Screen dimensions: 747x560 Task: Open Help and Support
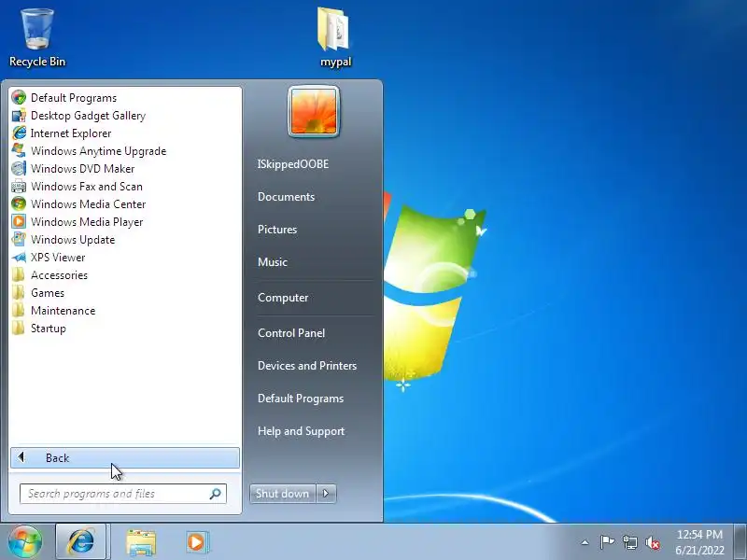[301, 431]
